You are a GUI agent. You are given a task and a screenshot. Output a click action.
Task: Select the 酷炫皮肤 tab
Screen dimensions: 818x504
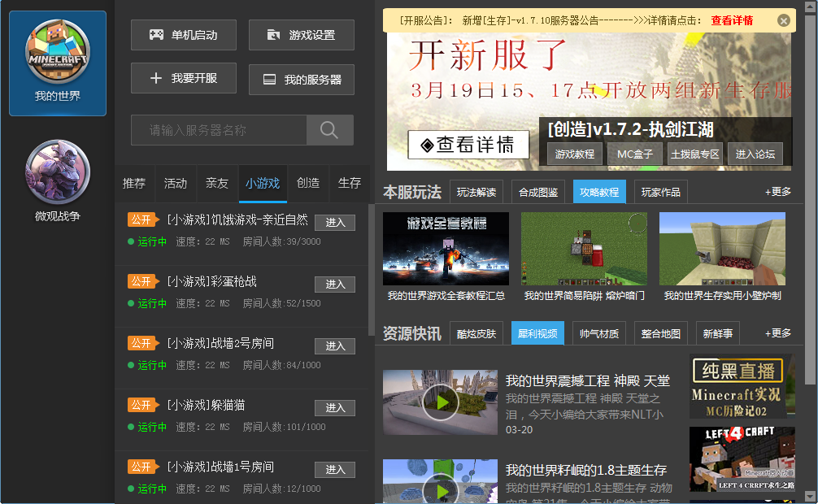(476, 333)
